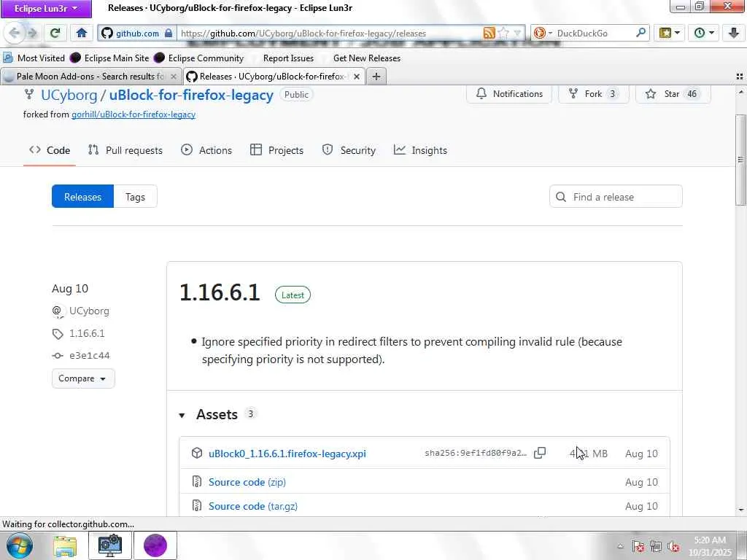747x560 pixels.
Task: Open the 1.16.6.1 tag link
Action: (87, 333)
